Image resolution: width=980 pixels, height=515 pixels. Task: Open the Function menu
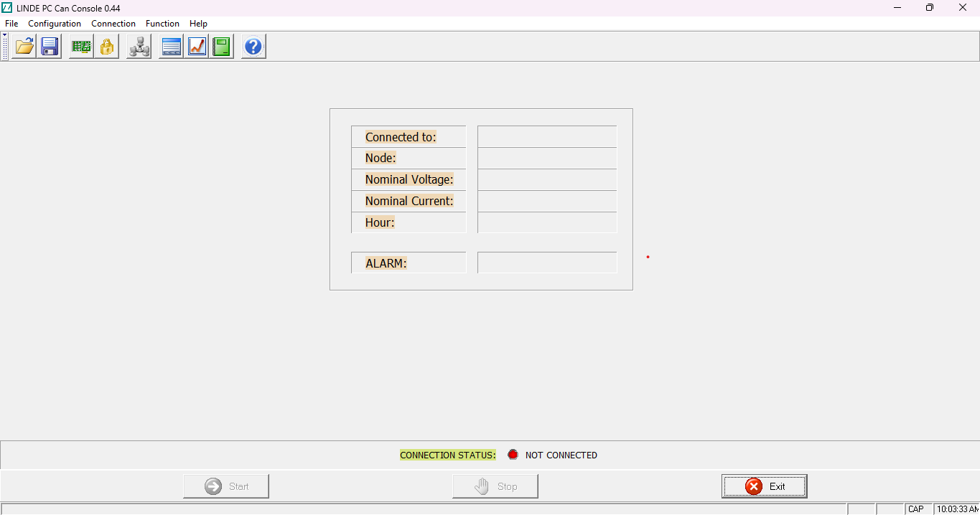tap(162, 24)
